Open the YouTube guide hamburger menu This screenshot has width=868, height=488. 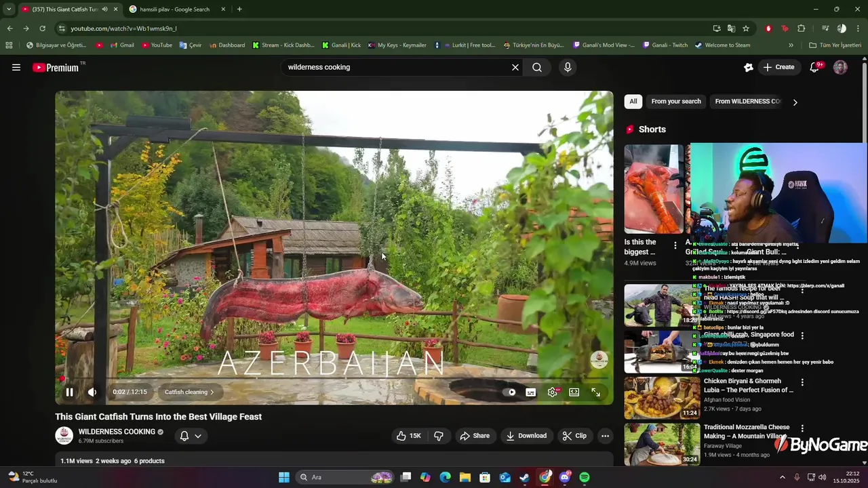(x=16, y=67)
